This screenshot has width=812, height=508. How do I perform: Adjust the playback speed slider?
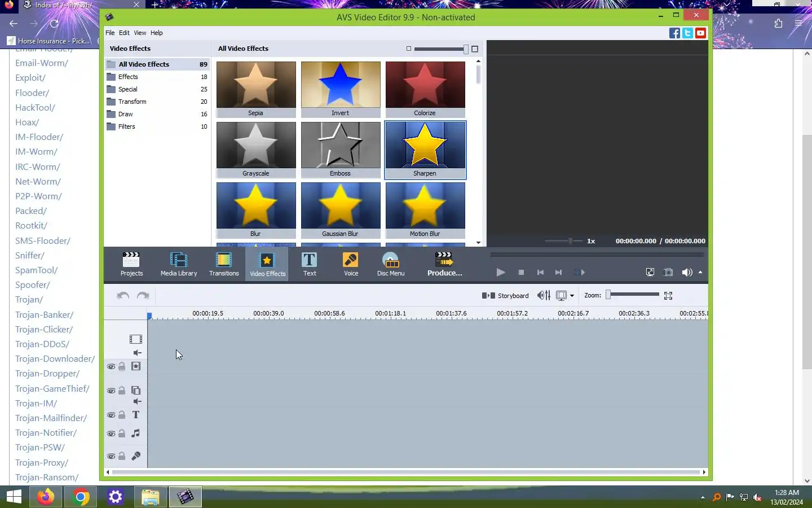(x=564, y=241)
